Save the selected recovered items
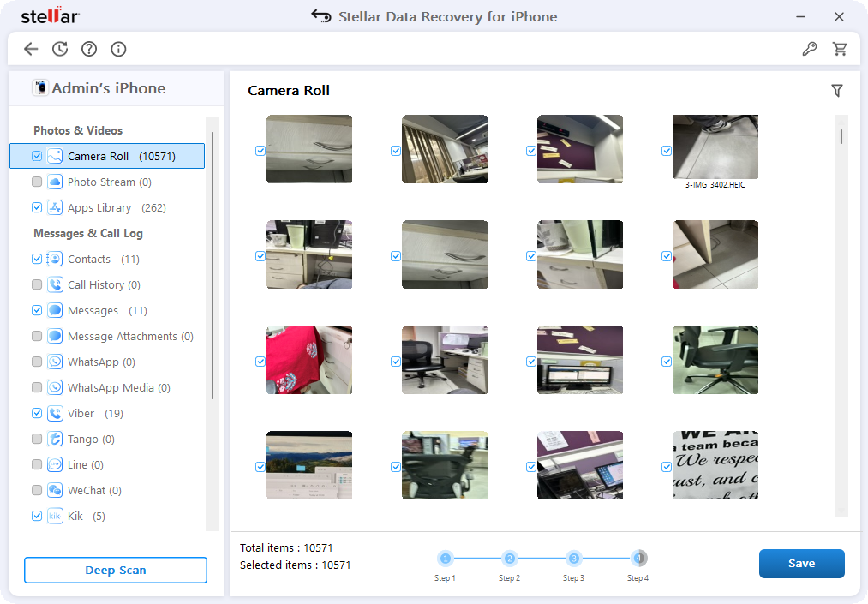This screenshot has height=604, width=868. pos(801,563)
